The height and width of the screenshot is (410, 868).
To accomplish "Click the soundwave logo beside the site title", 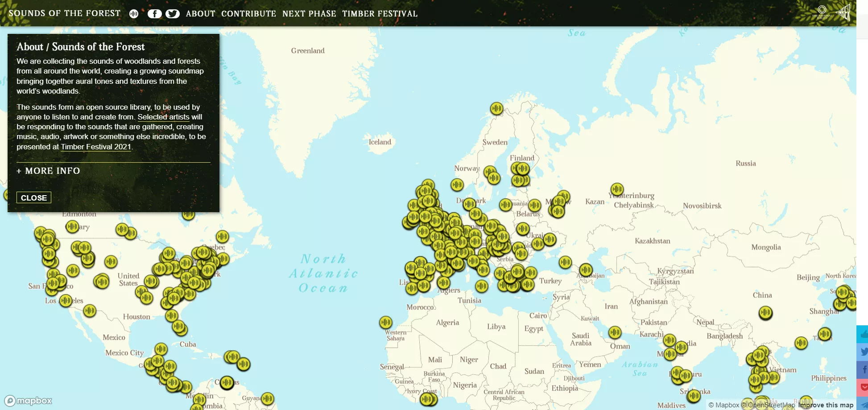I will click(x=134, y=14).
